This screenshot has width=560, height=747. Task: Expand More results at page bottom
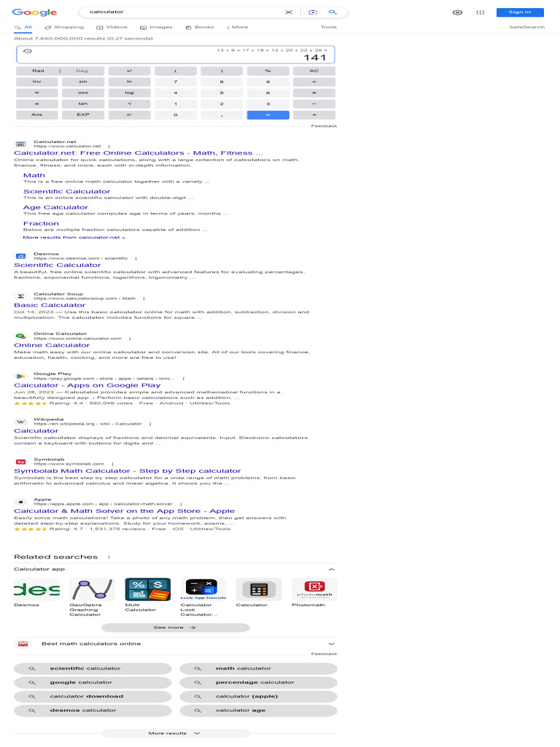coord(176,733)
